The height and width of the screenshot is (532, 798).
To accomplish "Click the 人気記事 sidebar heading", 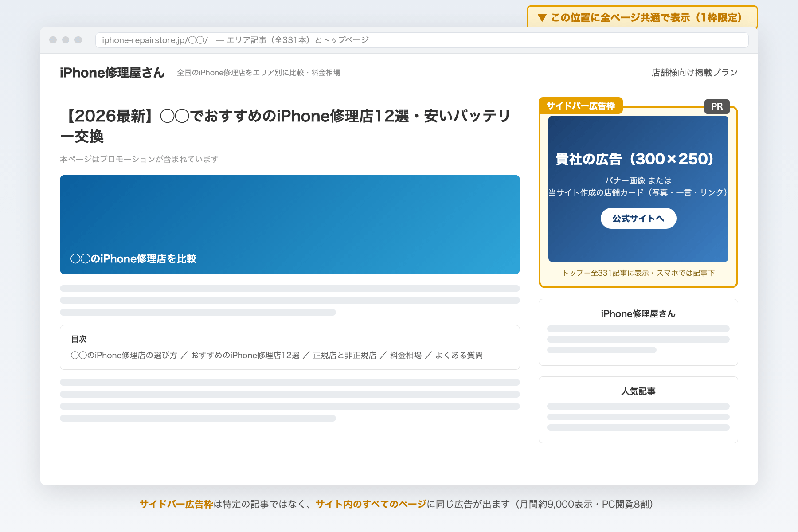I will pos(638,391).
